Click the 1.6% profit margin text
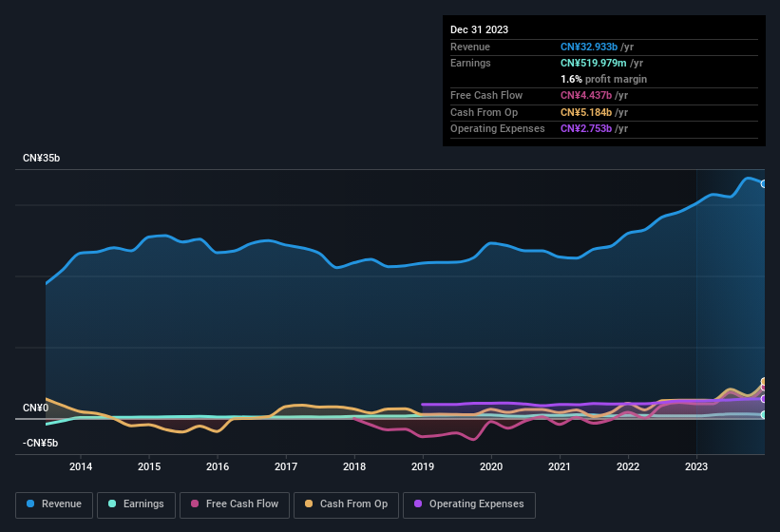Viewport: 780px width, 532px height. (603, 79)
